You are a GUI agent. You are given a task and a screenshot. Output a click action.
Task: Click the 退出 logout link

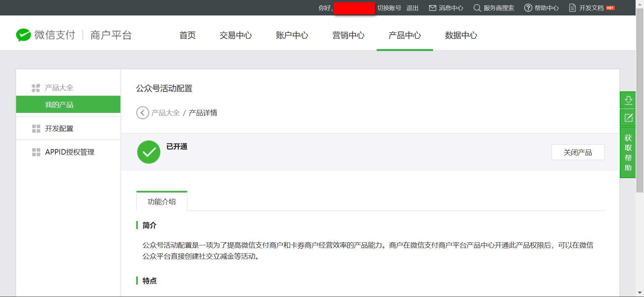[412, 8]
